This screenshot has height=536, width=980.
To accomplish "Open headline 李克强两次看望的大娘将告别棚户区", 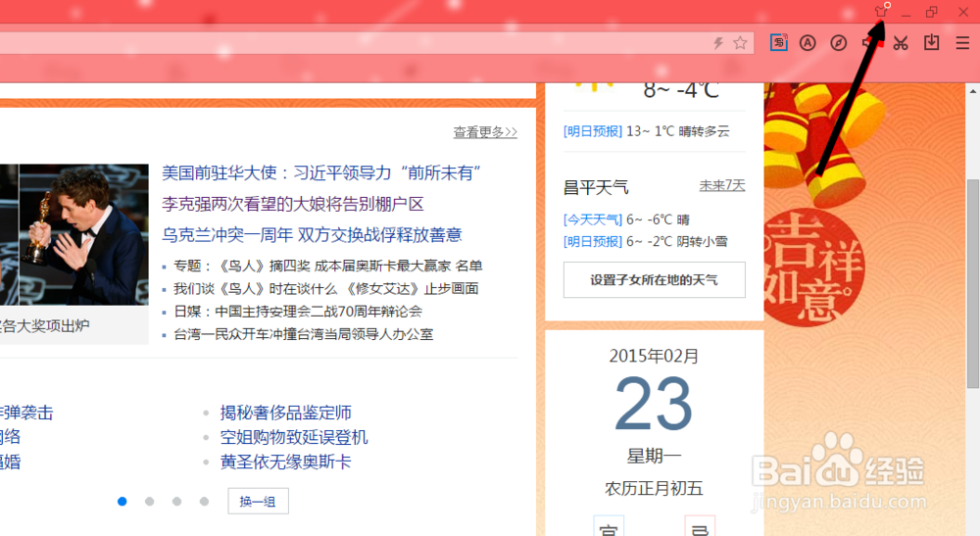I will 293,204.
